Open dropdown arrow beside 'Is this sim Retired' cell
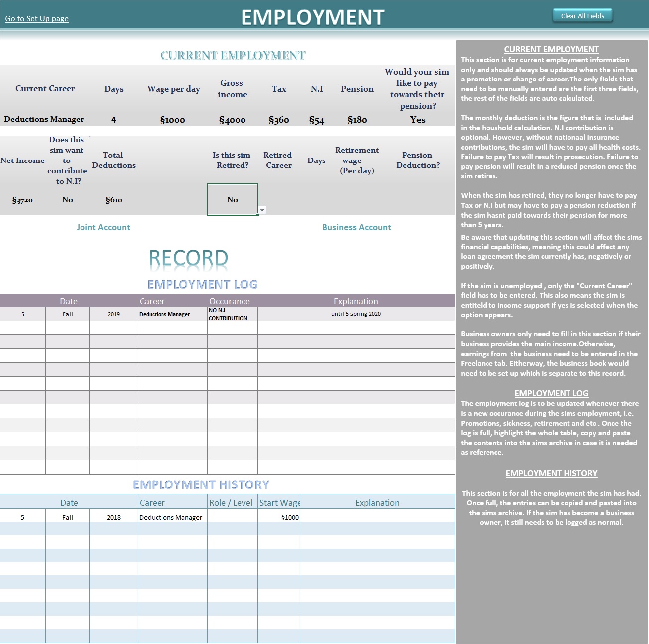649x644 pixels. [262, 210]
